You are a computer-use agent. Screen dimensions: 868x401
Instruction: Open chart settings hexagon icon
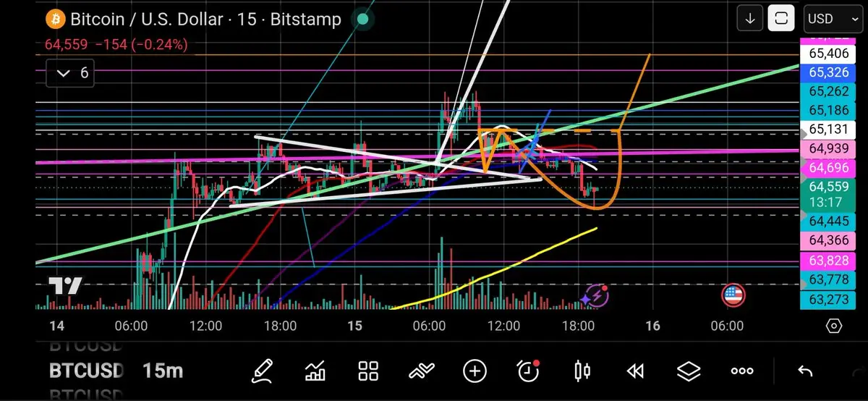click(x=833, y=326)
